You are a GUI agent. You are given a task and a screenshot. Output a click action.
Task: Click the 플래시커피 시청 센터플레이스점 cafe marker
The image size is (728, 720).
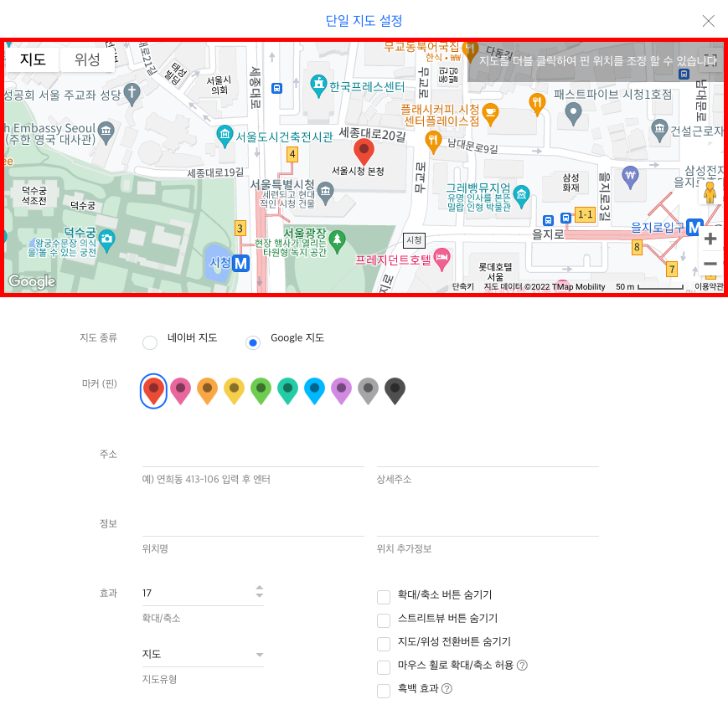490,115
